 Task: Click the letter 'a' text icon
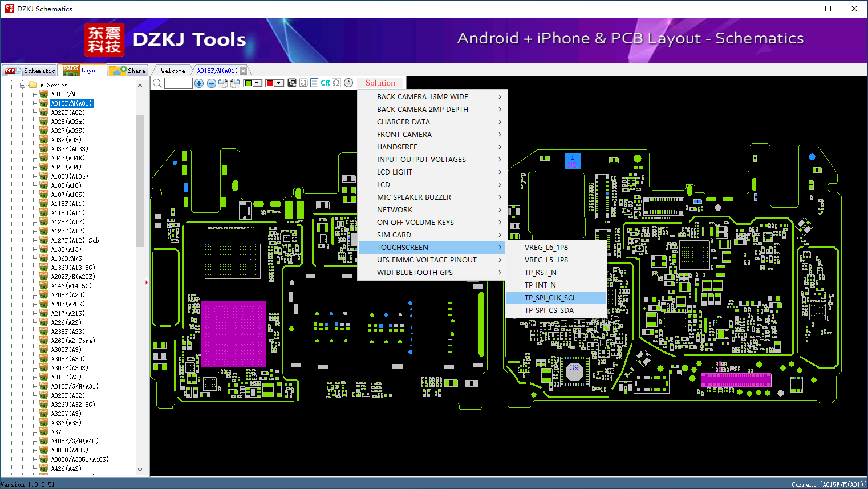point(303,83)
